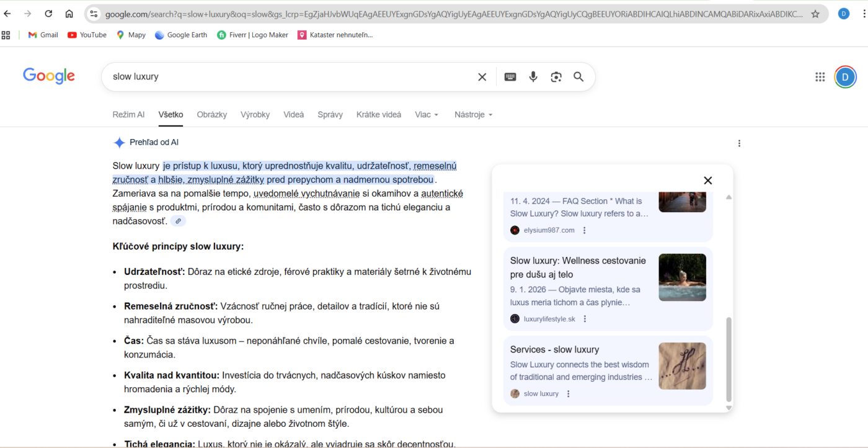Open the Services - slow luxury result
868x448 pixels.
click(554, 349)
